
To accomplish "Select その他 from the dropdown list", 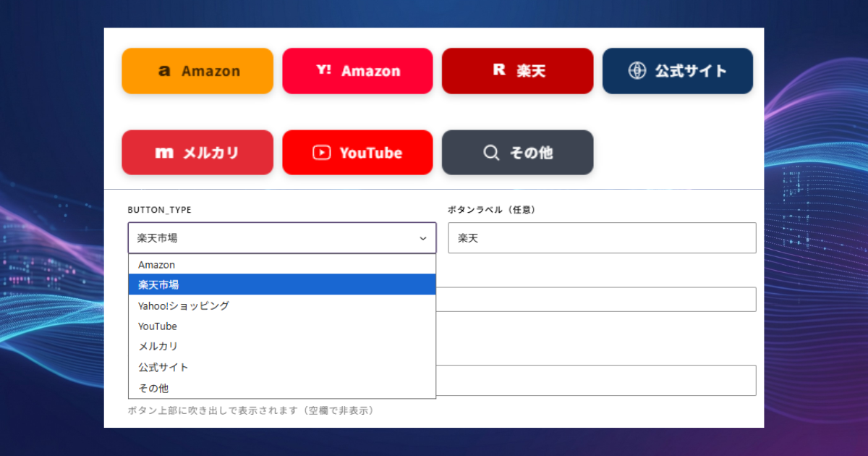I will [282, 388].
